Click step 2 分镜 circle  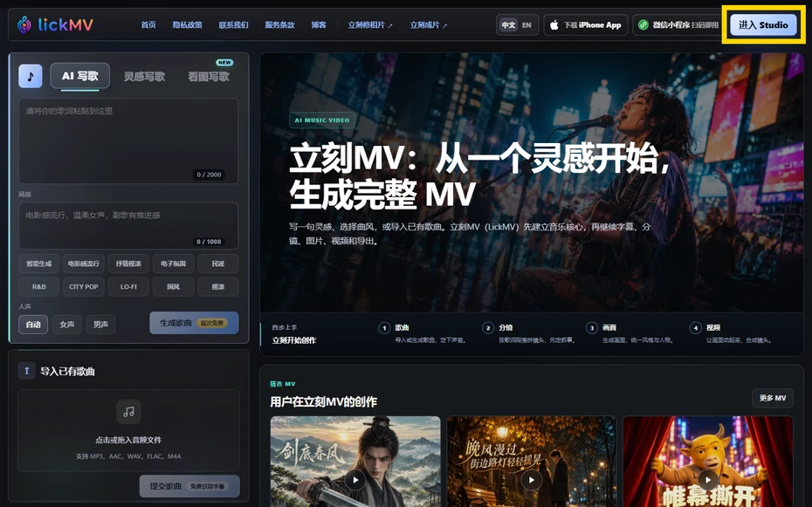click(488, 328)
